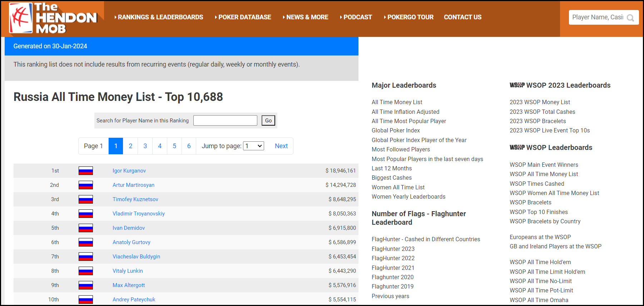The height and width of the screenshot is (306, 644).
Task: Open the Contact Us page
Action: tap(462, 17)
